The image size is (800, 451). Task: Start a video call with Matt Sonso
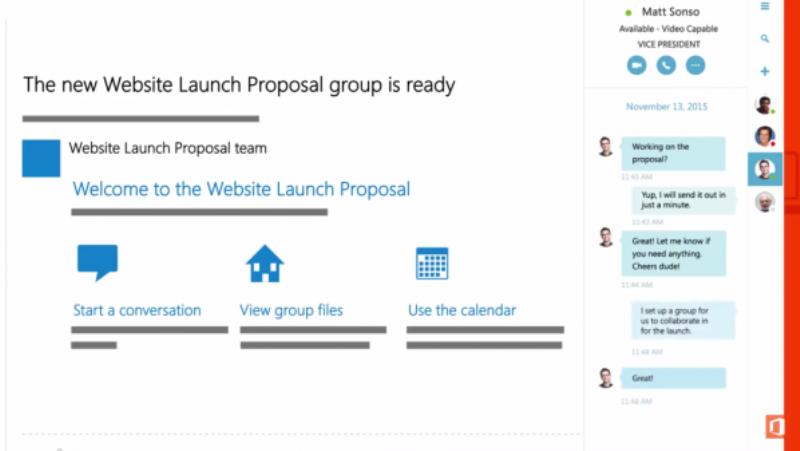pos(636,65)
